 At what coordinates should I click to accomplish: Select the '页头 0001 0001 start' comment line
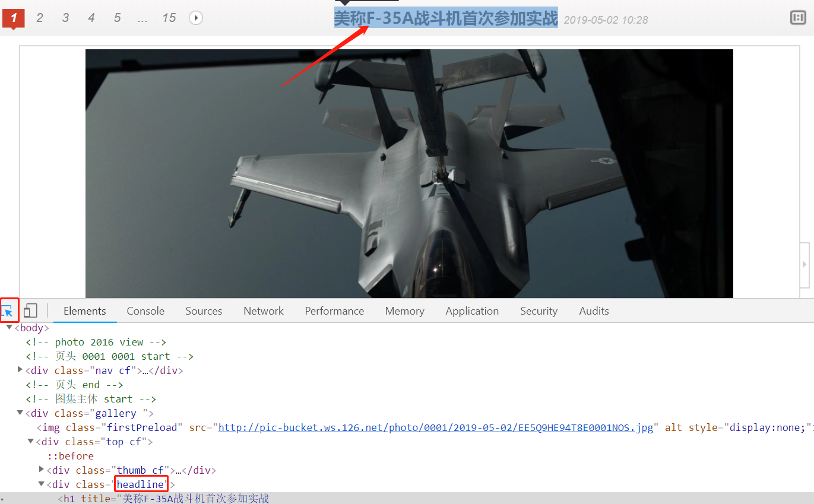pos(109,356)
